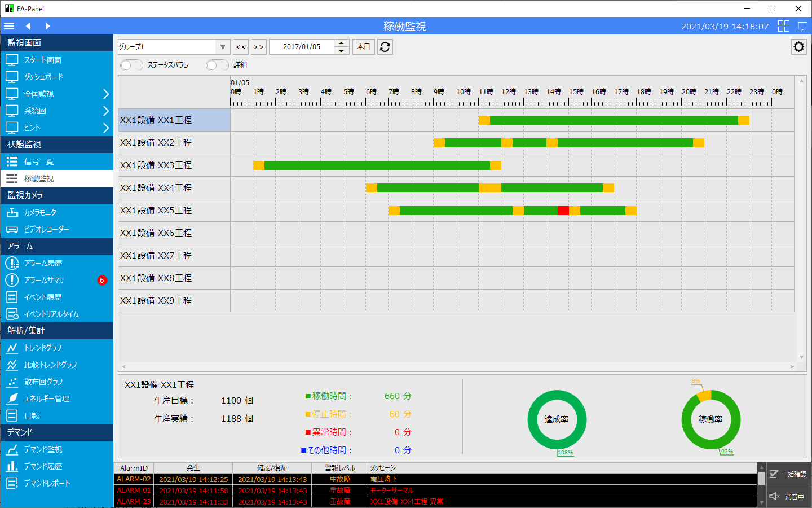Open the 全国監視 menu item
The image size is (812, 508).
tap(57, 94)
